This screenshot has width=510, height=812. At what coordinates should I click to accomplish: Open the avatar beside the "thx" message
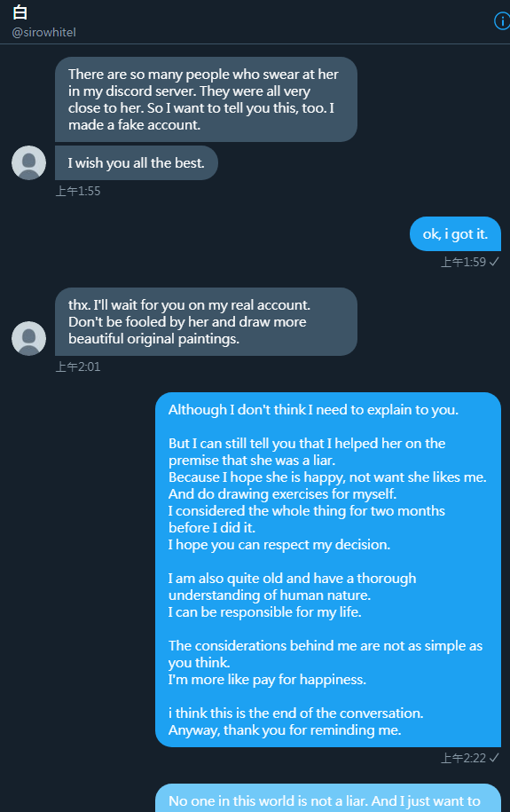[x=29, y=338]
